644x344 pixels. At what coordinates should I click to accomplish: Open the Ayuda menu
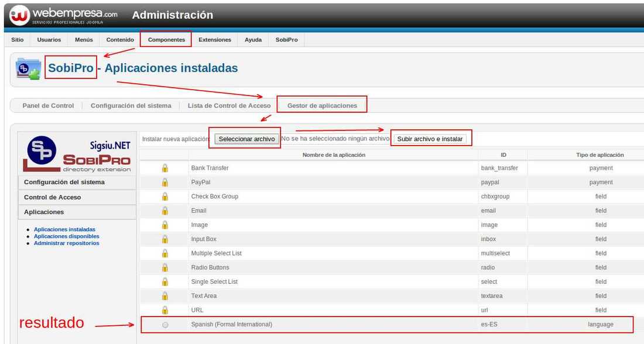point(253,40)
